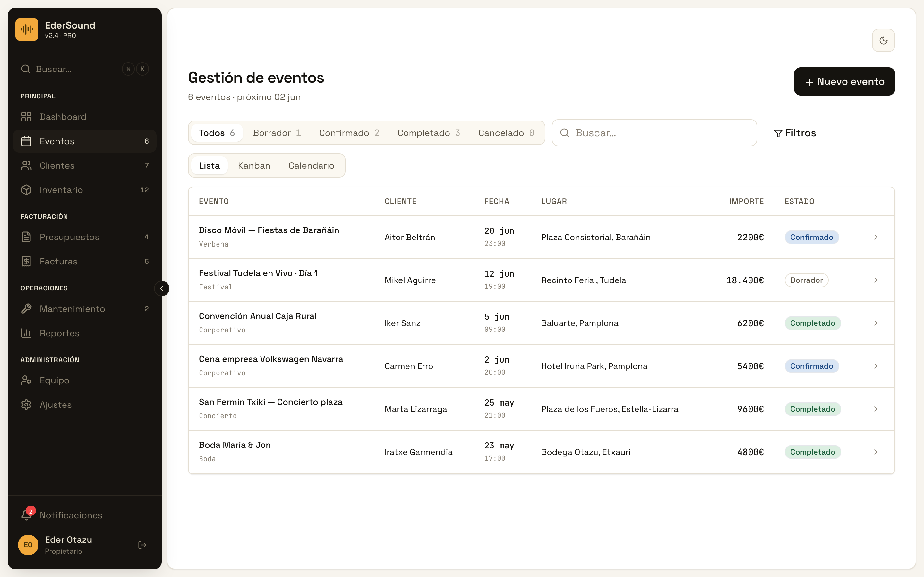This screenshot has width=924, height=577.
Task: Open Notificaciones bell icon
Action: pyautogui.click(x=26, y=514)
